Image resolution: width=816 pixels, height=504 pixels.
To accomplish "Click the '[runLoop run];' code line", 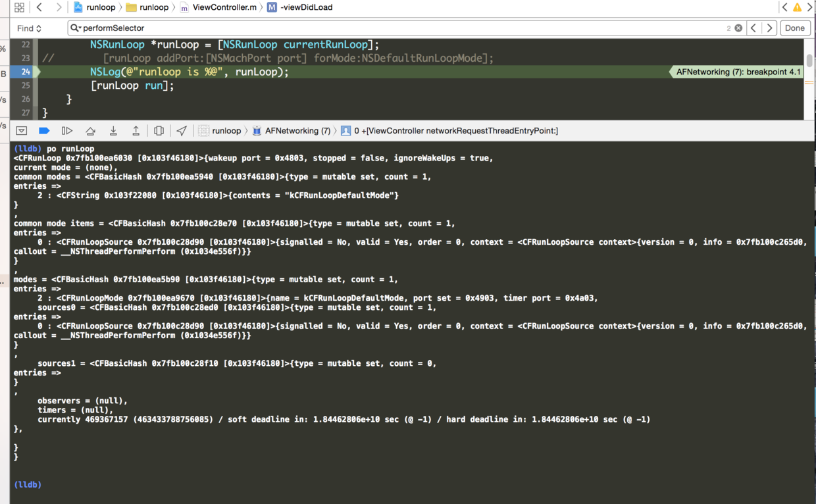I will [132, 86].
